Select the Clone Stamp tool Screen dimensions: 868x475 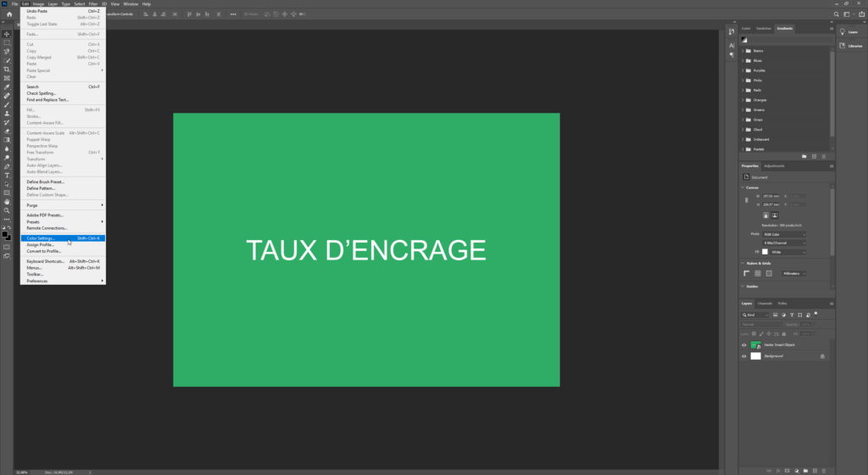point(7,114)
